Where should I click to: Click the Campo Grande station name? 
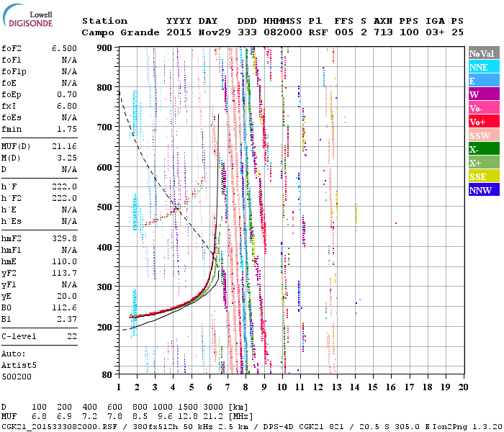(x=120, y=32)
